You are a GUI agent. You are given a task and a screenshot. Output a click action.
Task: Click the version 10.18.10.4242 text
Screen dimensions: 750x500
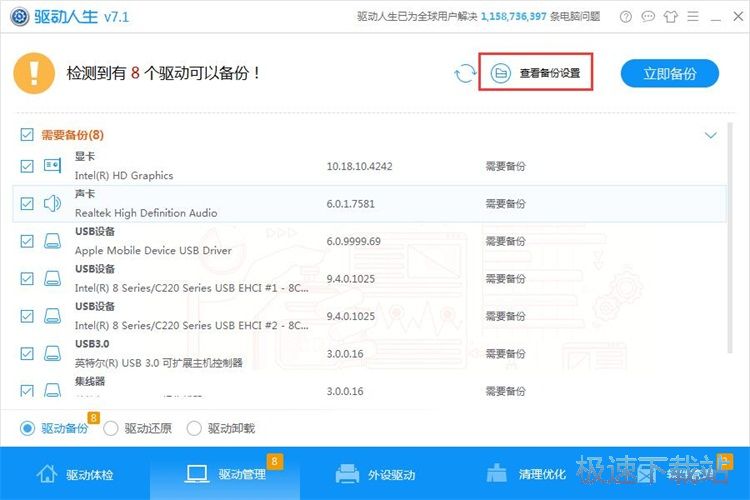click(x=359, y=167)
